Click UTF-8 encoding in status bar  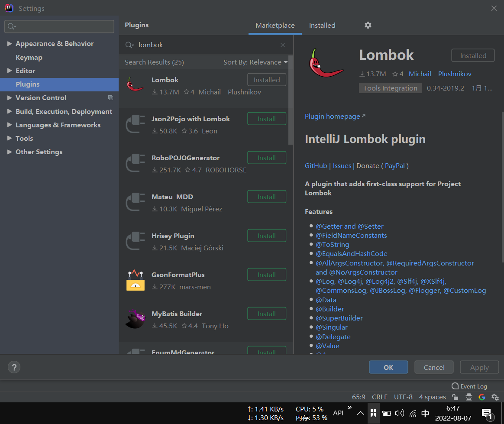click(x=403, y=397)
